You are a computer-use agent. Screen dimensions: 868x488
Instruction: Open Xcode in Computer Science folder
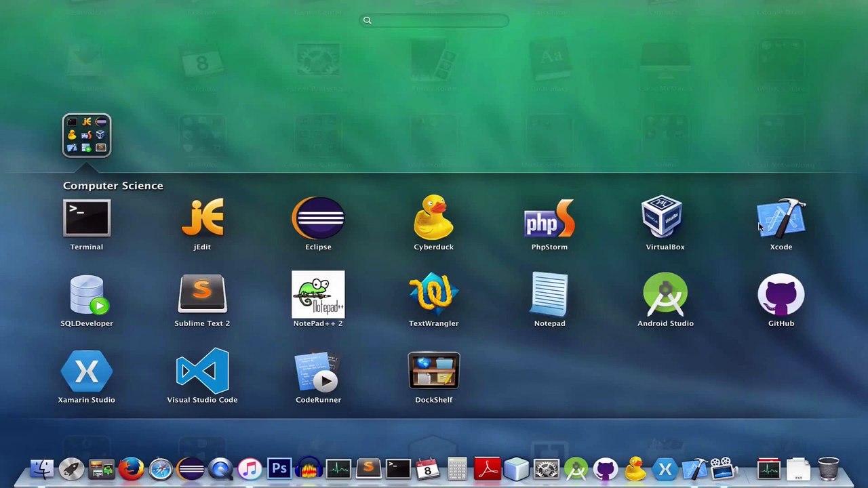pyautogui.click(x=781, y=218)
